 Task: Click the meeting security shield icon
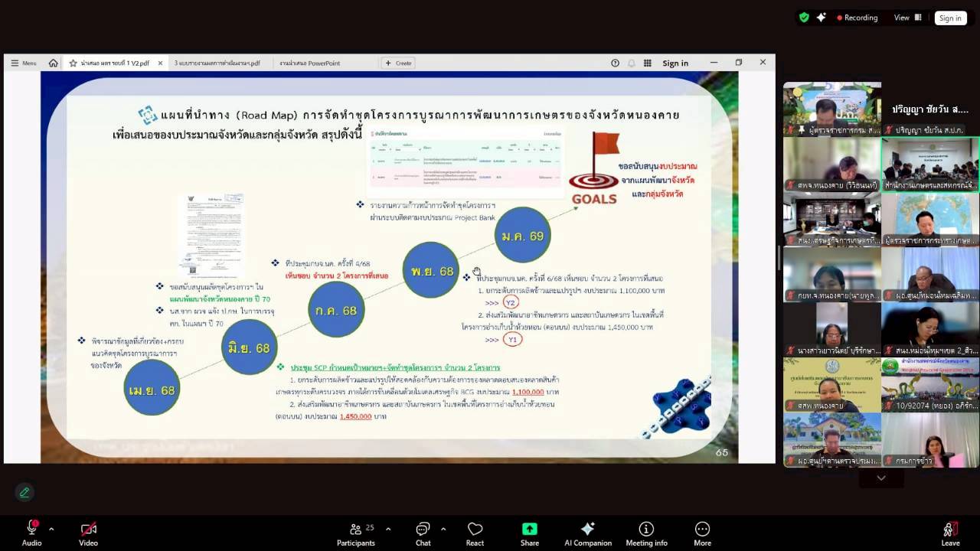tap(803, 17)
